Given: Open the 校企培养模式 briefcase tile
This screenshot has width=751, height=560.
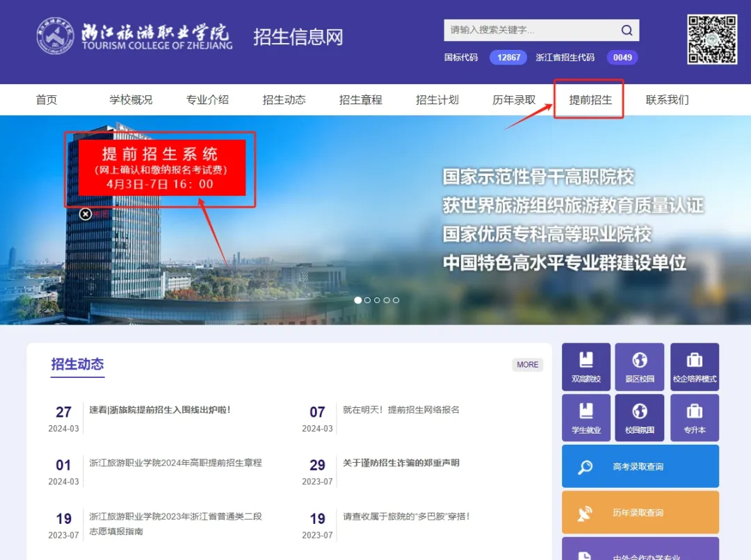Looking at the screenshot, I should click(x=694, y=366).
